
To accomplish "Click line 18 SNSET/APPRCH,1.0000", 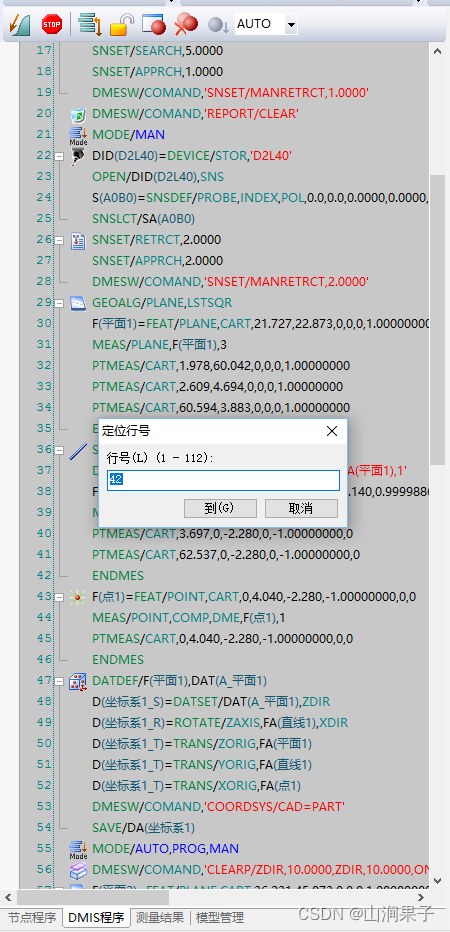I will [x=158, y=71].
